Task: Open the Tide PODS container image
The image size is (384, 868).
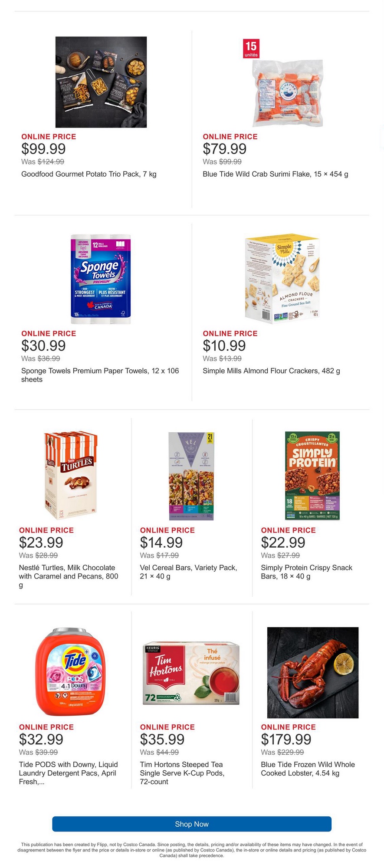Action: pos(71,672)
